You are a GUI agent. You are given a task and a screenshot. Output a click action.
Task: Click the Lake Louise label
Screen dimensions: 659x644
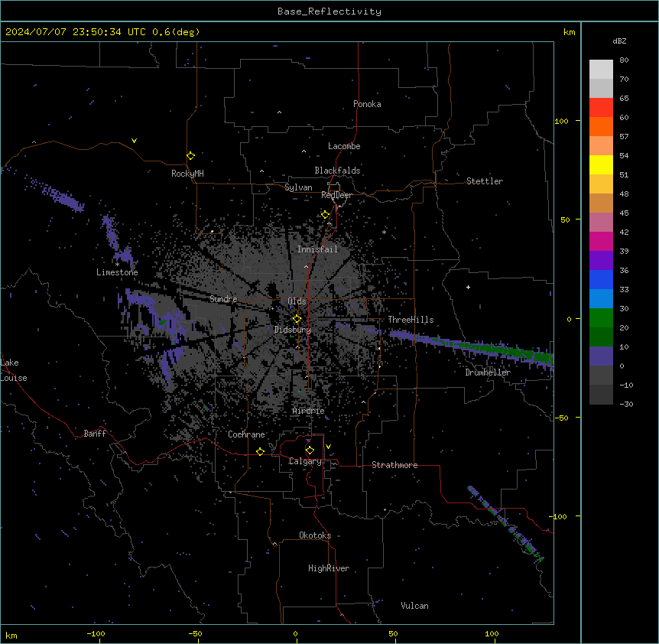coord(14,370)
